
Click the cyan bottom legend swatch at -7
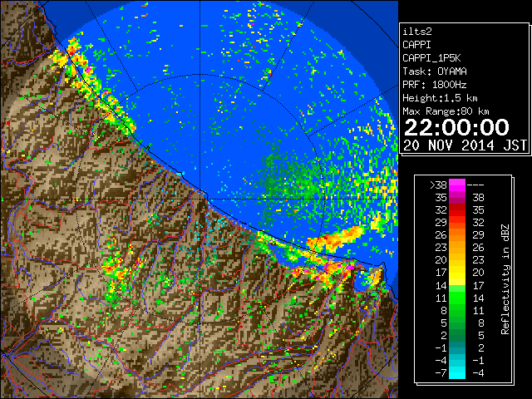pyautogui.click(x=457, y=372)
